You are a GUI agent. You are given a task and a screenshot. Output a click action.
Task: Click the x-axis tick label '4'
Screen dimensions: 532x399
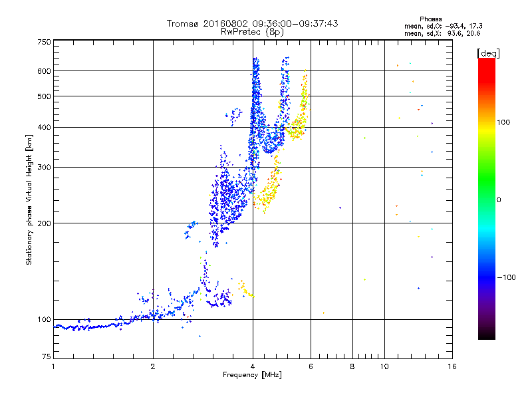[253, 366]
